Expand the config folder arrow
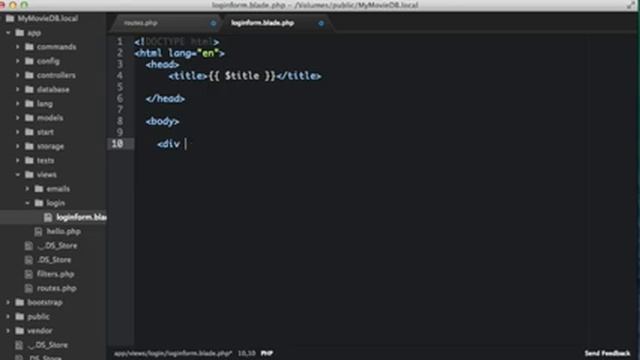The width and height of the screenshot is (640, 360). pos(18,61)
